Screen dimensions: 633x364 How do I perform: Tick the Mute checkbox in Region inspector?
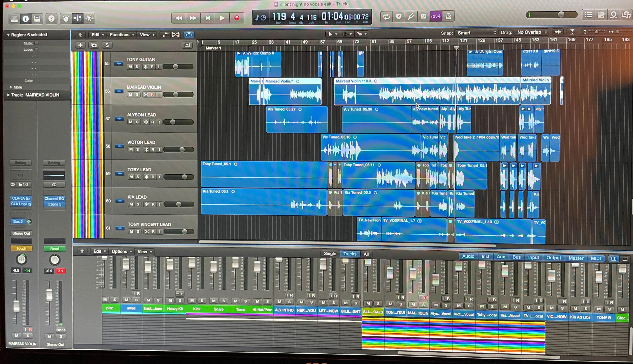(x=36, y=43)
